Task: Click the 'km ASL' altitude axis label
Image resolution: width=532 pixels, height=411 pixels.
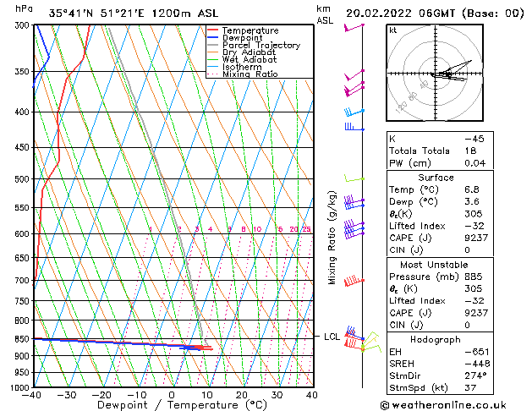Action: [325, 14]
